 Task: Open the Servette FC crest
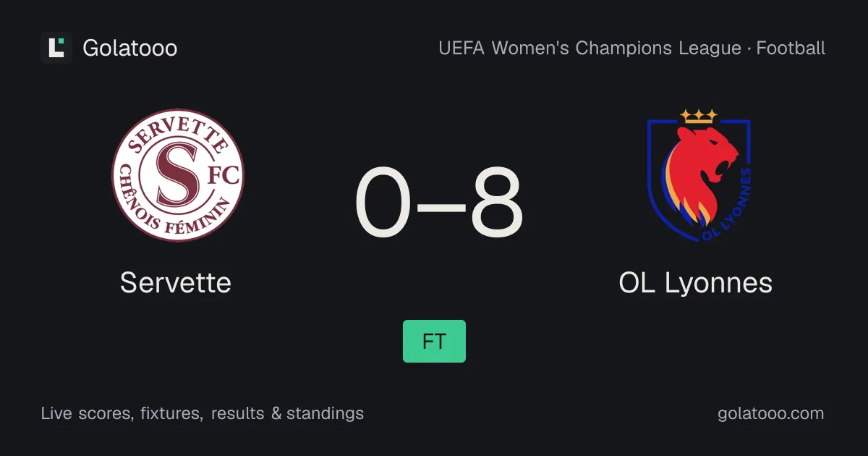177,174
